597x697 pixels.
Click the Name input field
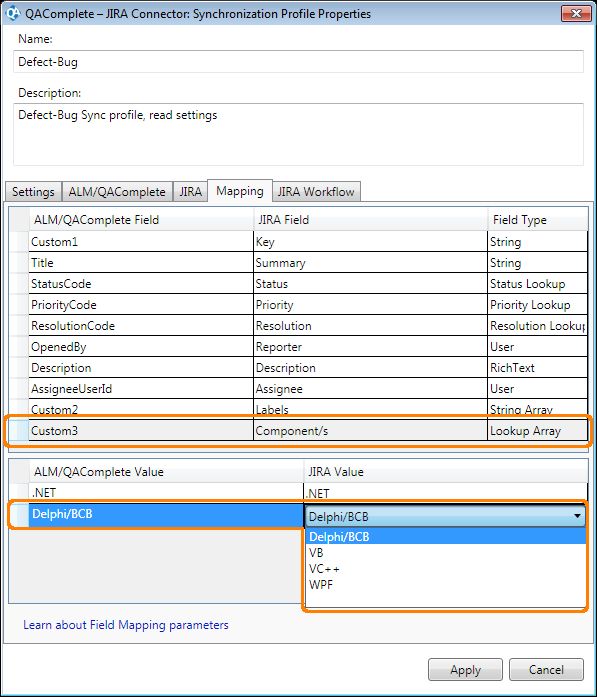click(x=298, y=62)
